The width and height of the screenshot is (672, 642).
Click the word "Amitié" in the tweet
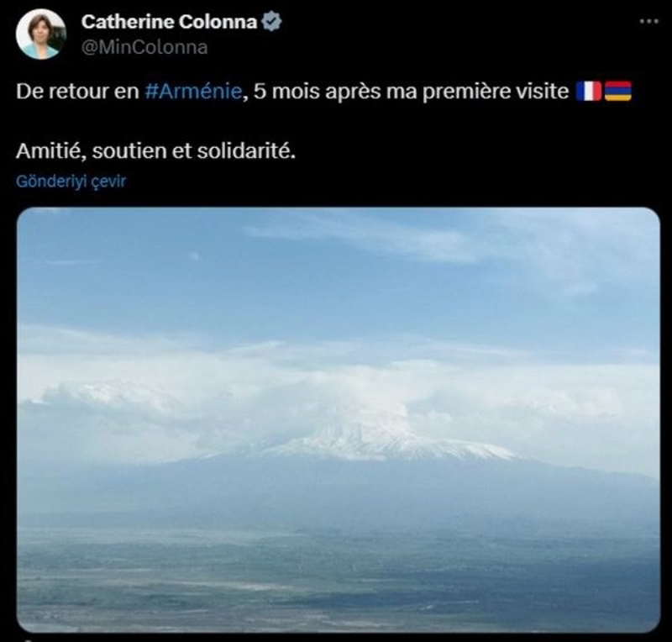tap(49, 150)
